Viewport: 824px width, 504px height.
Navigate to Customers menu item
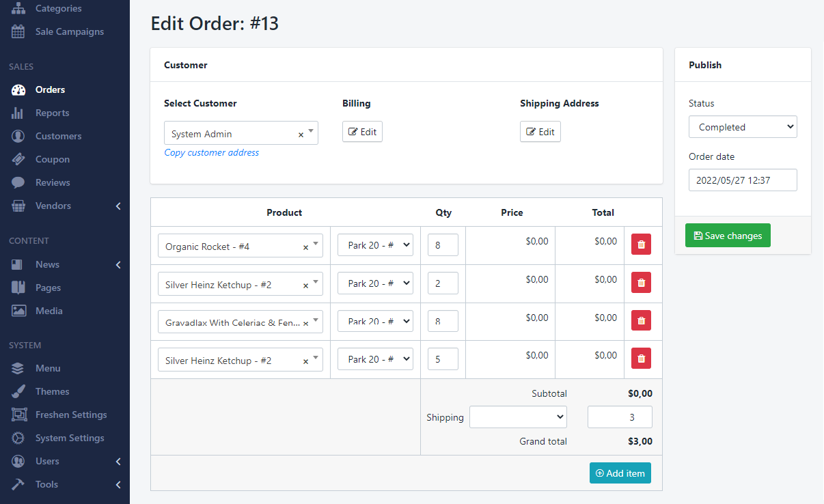(x=58, y=136)
